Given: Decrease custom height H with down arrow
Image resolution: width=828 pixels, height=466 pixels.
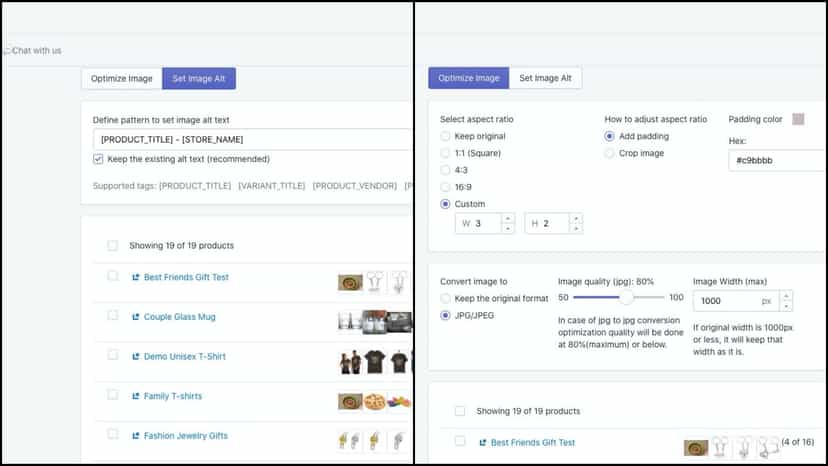Looking at the screenshot, I should [x=576, y=229].
